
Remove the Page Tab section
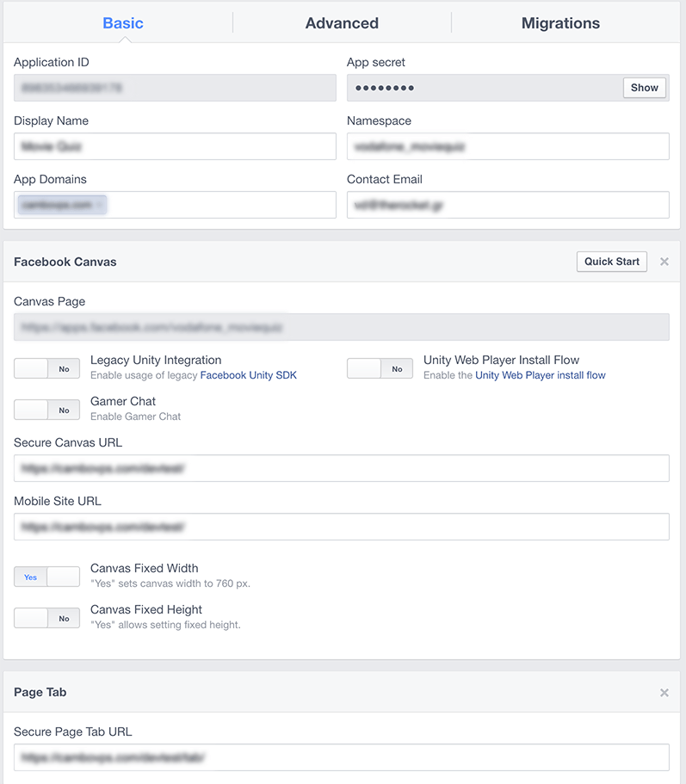(x=664, y=693)
